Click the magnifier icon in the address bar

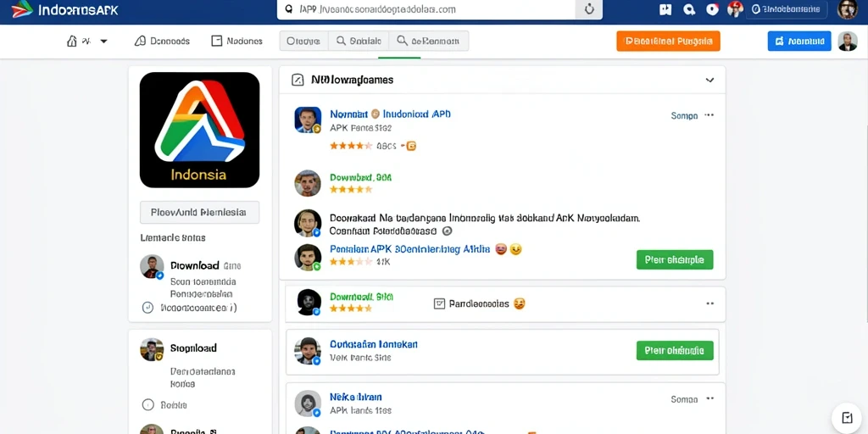288,8
